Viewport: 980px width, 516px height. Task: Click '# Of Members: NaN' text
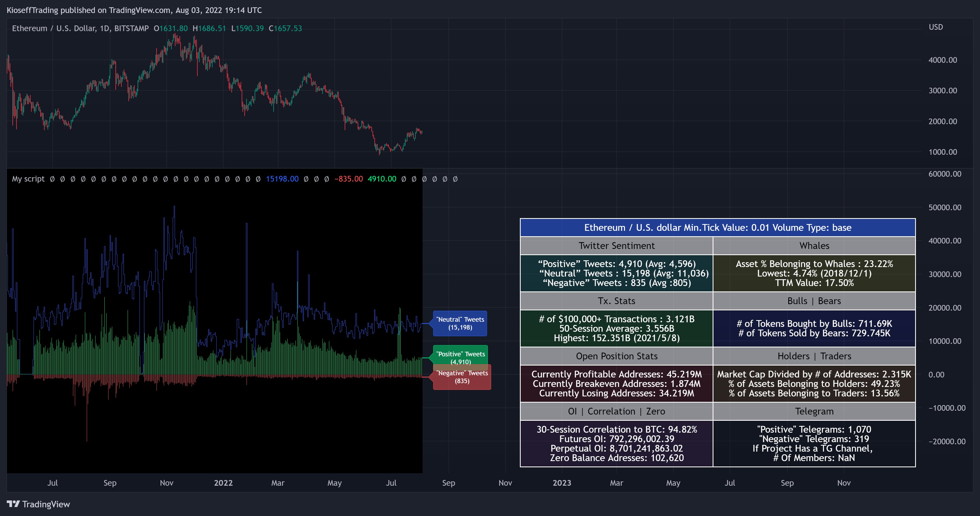[814, 458]
